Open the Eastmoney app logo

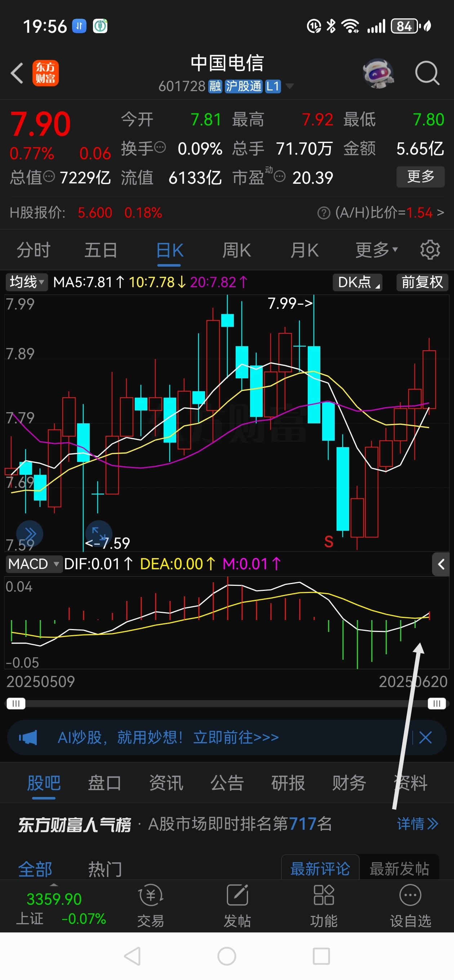[45, 73]
